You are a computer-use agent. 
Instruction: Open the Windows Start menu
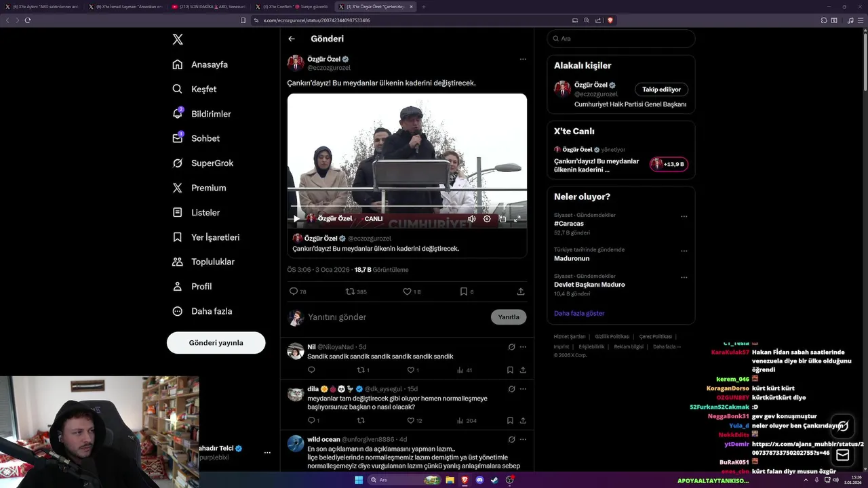click(x=359, y=480)
